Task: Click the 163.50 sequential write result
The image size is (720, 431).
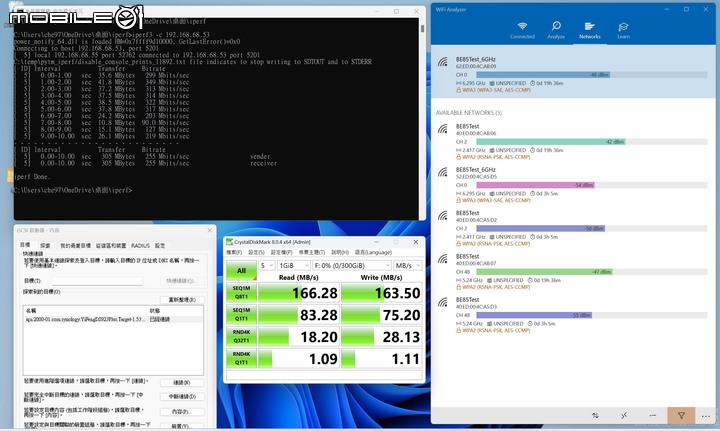Action: (382, 293)
